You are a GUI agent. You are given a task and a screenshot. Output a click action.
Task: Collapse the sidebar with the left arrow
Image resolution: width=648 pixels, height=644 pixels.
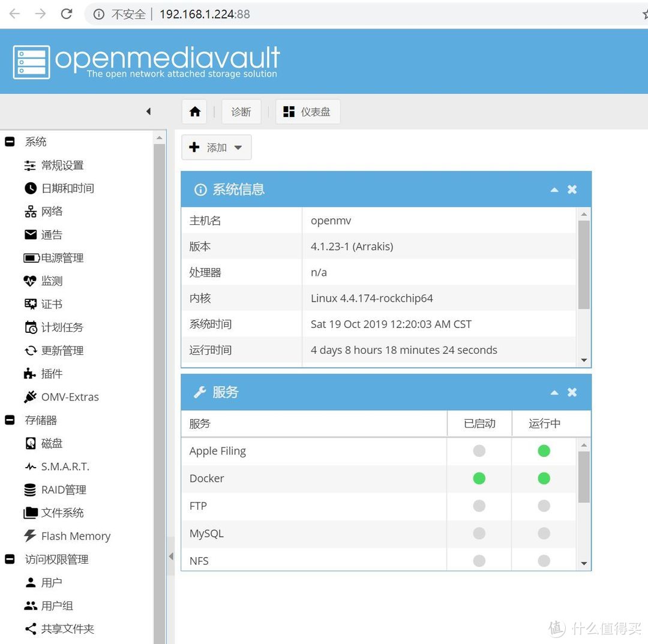(x=149, y=111)
